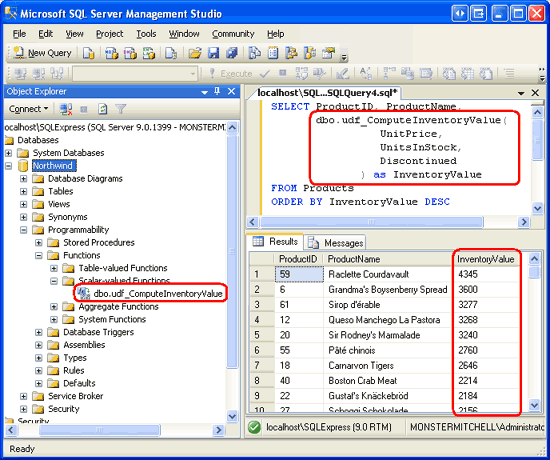Expand the Stored Procedures folder

[39, 243]
